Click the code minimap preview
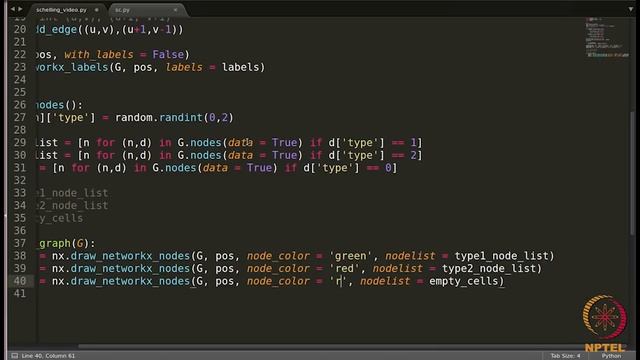The image size is (640, 360). click(606, 38)
